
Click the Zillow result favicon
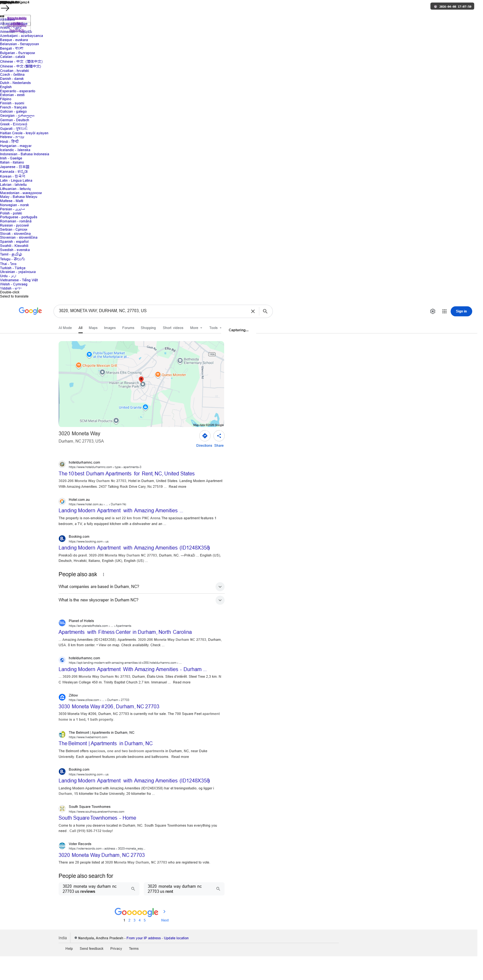tap(62, 697)
